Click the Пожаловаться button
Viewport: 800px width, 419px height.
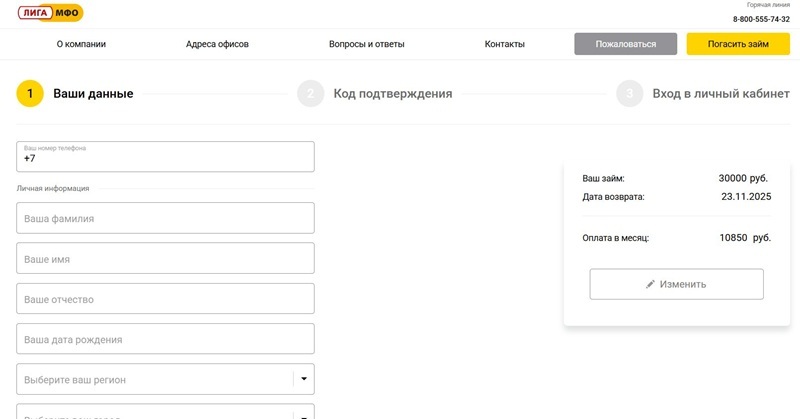pyautogui.click(x=626, y=44)
